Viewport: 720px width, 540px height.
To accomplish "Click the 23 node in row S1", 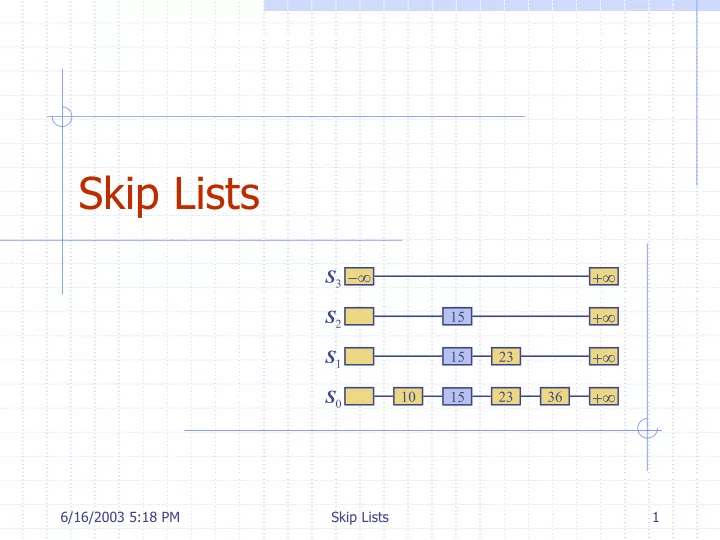I will pyautogui.click(x=506, y=356).
